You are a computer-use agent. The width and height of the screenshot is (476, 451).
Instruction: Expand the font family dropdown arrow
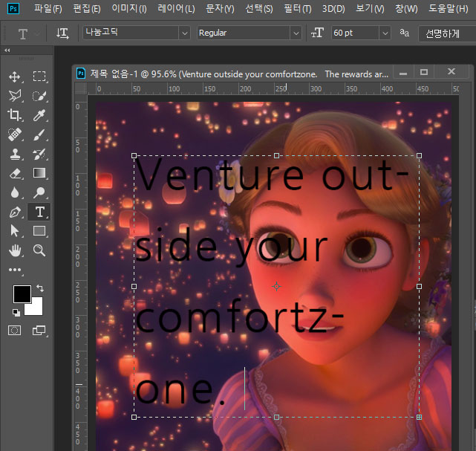(x=184, y=33)
